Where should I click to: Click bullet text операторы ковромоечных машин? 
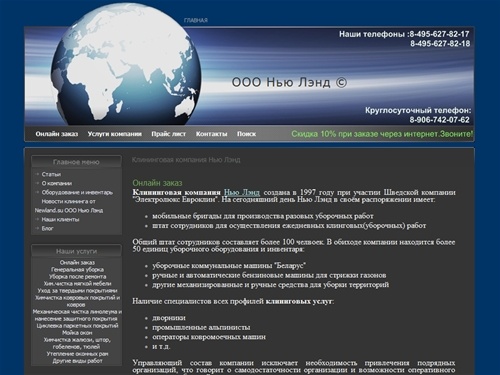click(209, 337)
